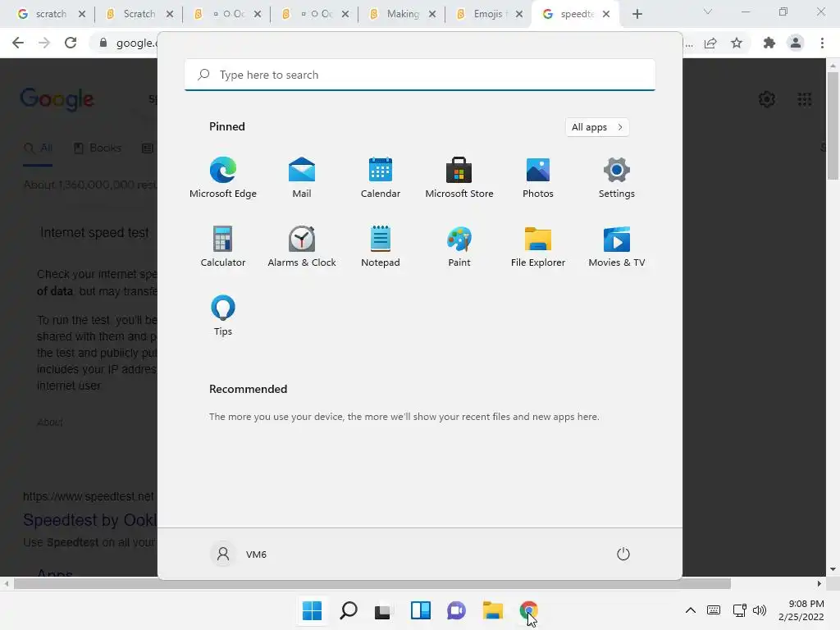This screenshot has width=840, height=630.
Task: Open the VM6 user account menu
Action: [239, 554]
